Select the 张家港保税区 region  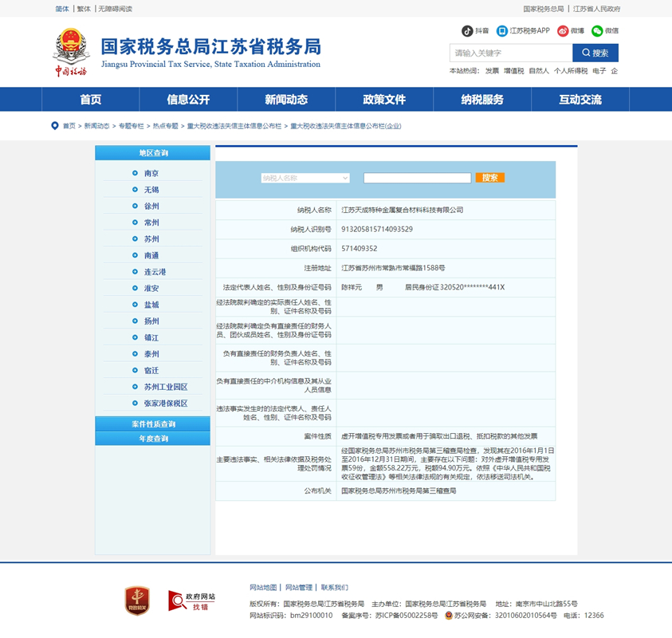[166, 403]
